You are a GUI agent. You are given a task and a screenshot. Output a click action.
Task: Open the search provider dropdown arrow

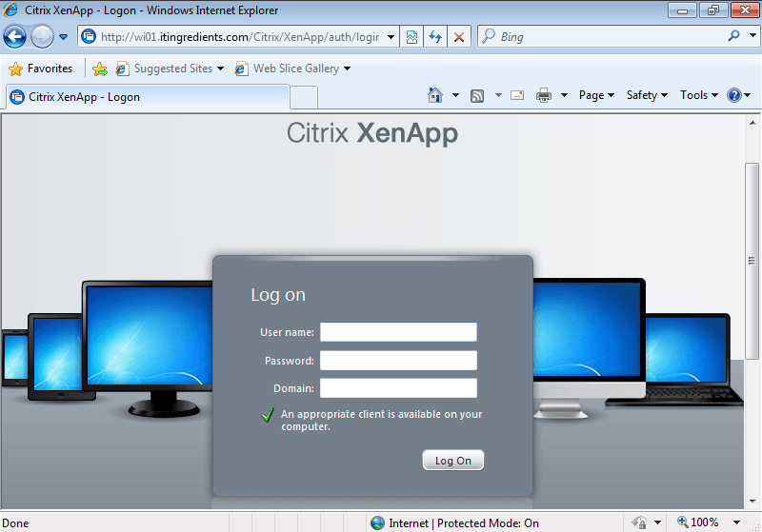[x=752, y=35]
